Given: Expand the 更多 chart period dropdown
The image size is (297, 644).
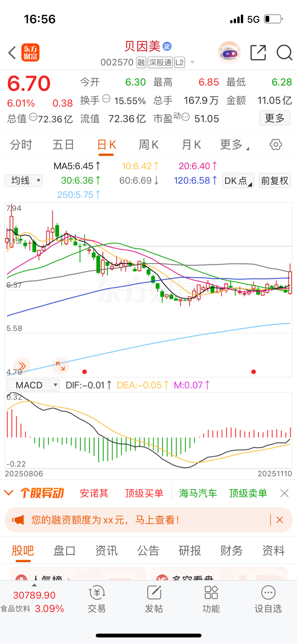Looking at the screenshot, I should coord(234,145).
